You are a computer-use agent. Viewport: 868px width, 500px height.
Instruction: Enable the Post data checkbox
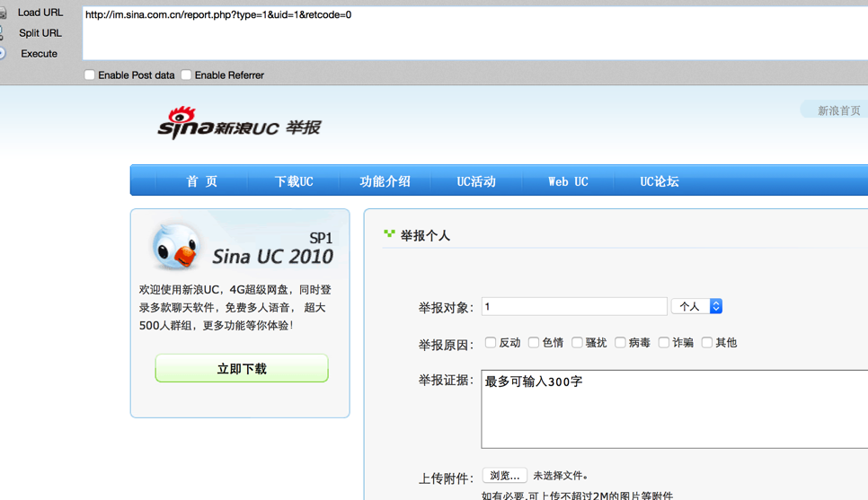(x=90, y=75)
